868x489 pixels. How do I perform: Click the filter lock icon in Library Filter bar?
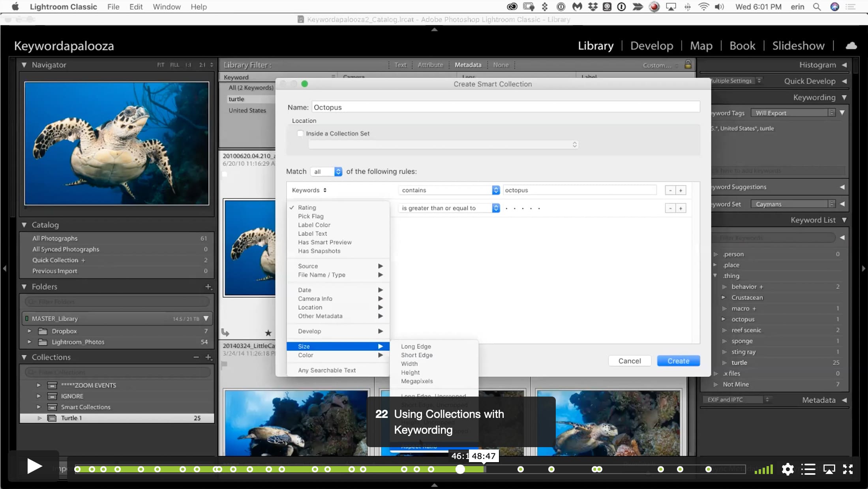(x=688, y=64)
